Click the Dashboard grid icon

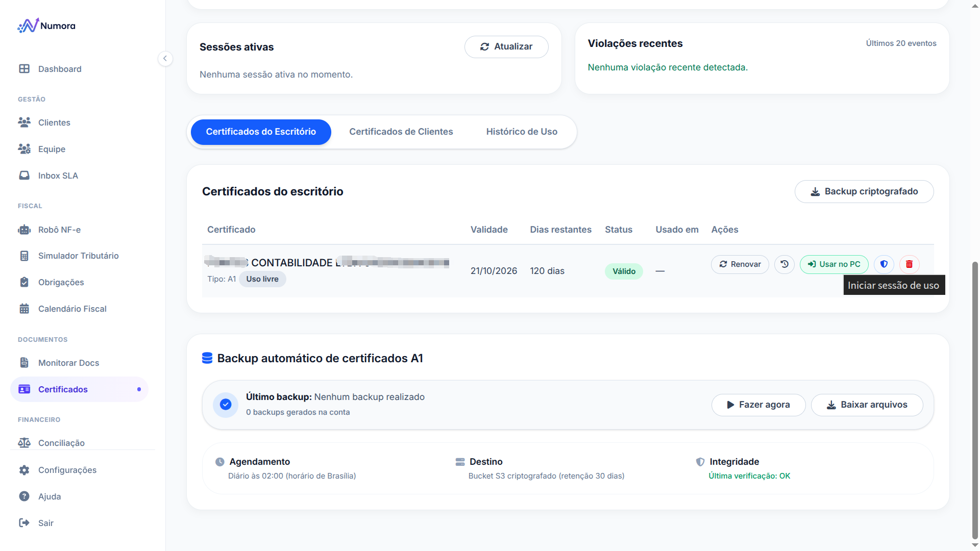click(24, 69)
